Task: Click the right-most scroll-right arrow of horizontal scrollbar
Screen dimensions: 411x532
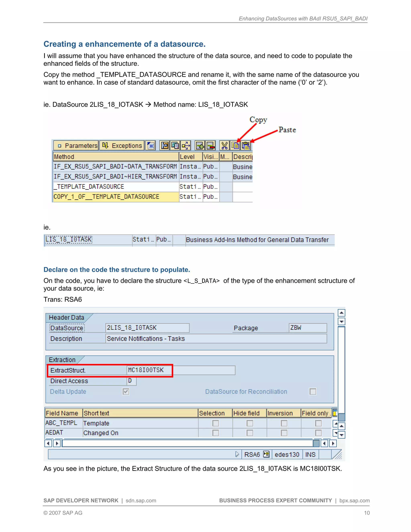Action: tap(333, 443)
